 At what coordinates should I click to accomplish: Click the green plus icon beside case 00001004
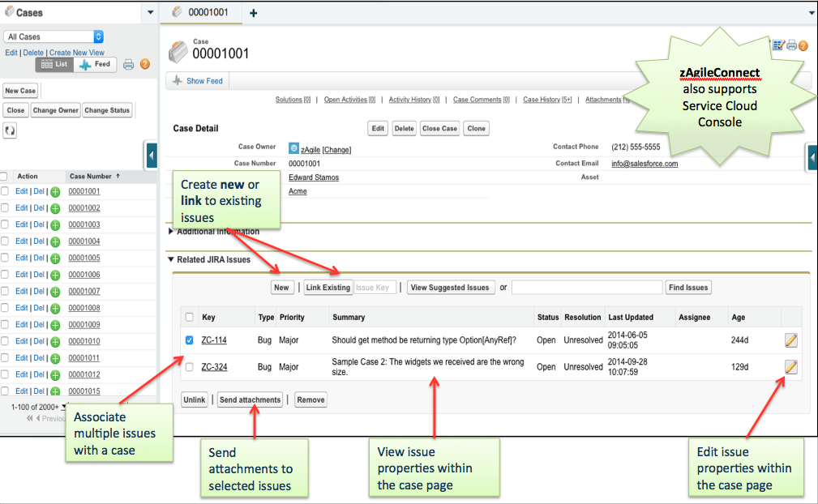[x=55, y=241]
